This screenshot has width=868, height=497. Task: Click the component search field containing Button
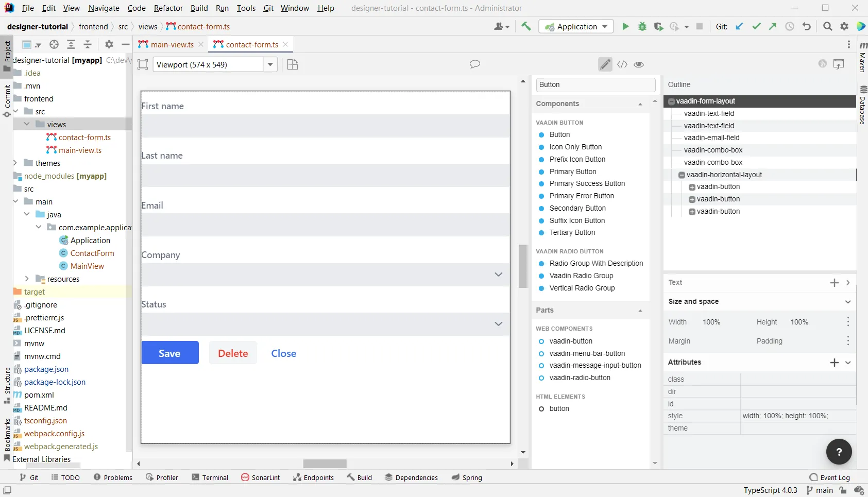pyautogui.click(x=595, y=85)
